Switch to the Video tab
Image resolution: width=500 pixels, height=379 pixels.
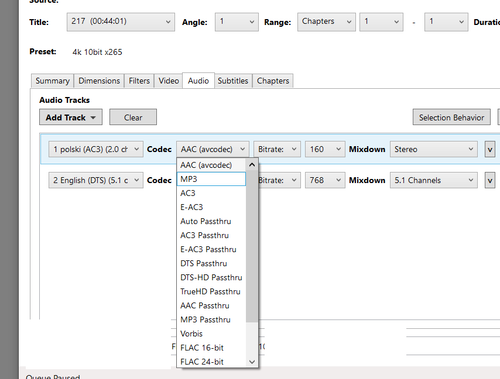[x=168, y=81]
